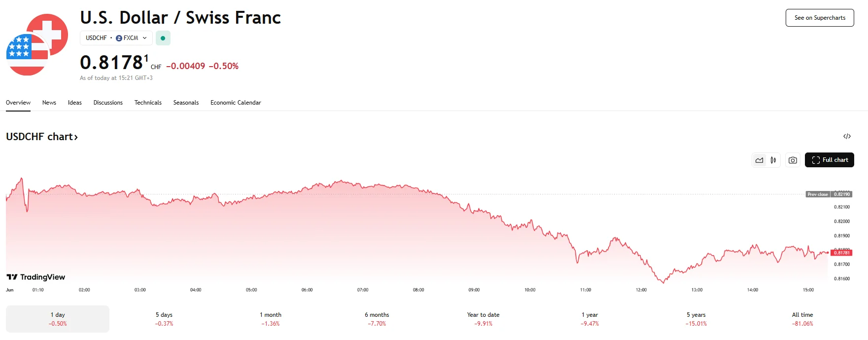This screenshot has height=340, width=868.
Task: Expand the USDCHF FXCM symbol dropdown
Action: (x=116, y=38)
